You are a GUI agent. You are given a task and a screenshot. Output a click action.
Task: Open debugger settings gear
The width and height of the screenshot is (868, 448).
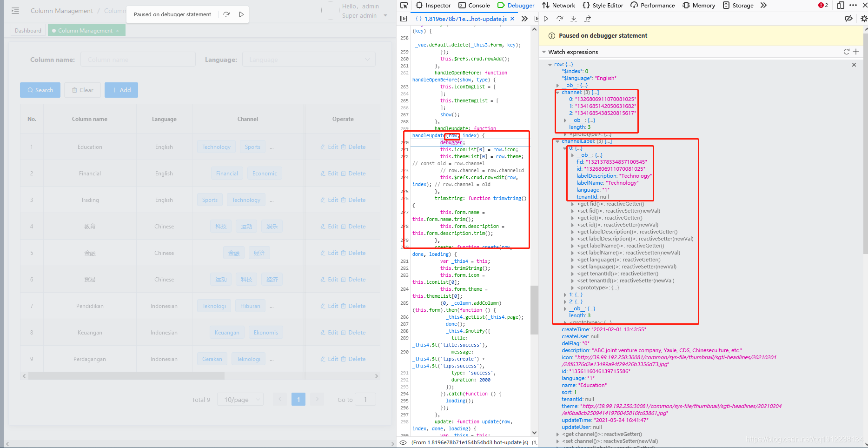coord(864,19)
